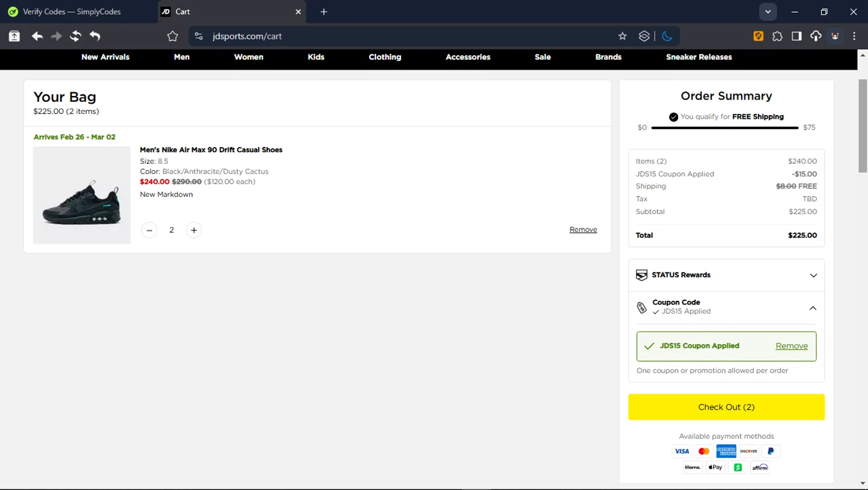Click the "JDS15 Coupon Applied" summary row
Image resolution: width=868 pixels, height=490 pixels.
[x=726, y=174]
